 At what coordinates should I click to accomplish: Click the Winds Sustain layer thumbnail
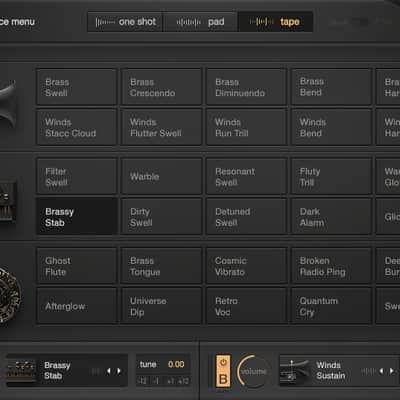294,371
